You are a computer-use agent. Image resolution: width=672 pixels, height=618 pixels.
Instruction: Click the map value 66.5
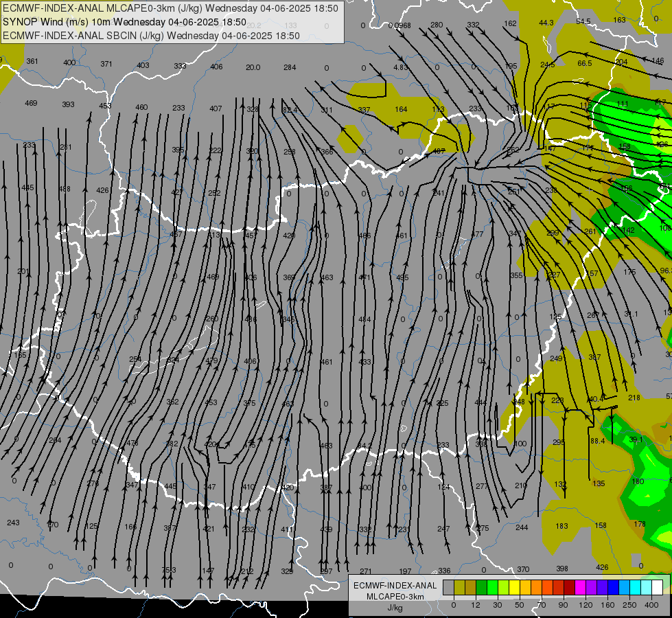click(x=585, y=63)
